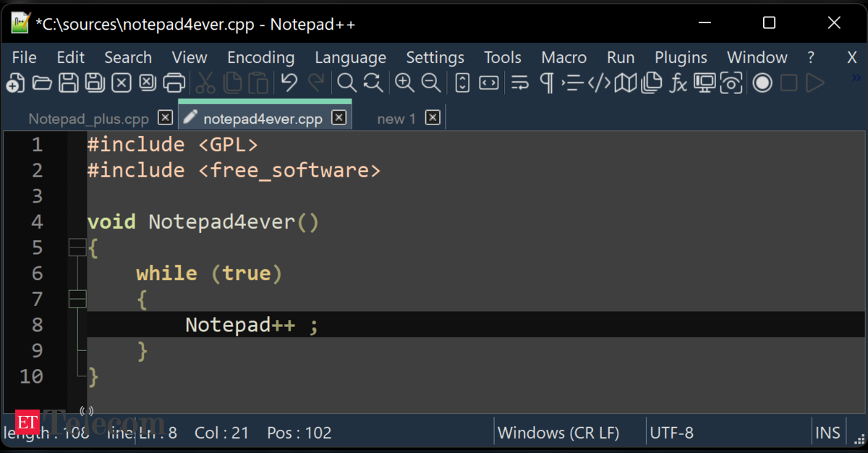Toggle word wrap in the toolbar
The image size is (868, 453).
click(520, 83)
